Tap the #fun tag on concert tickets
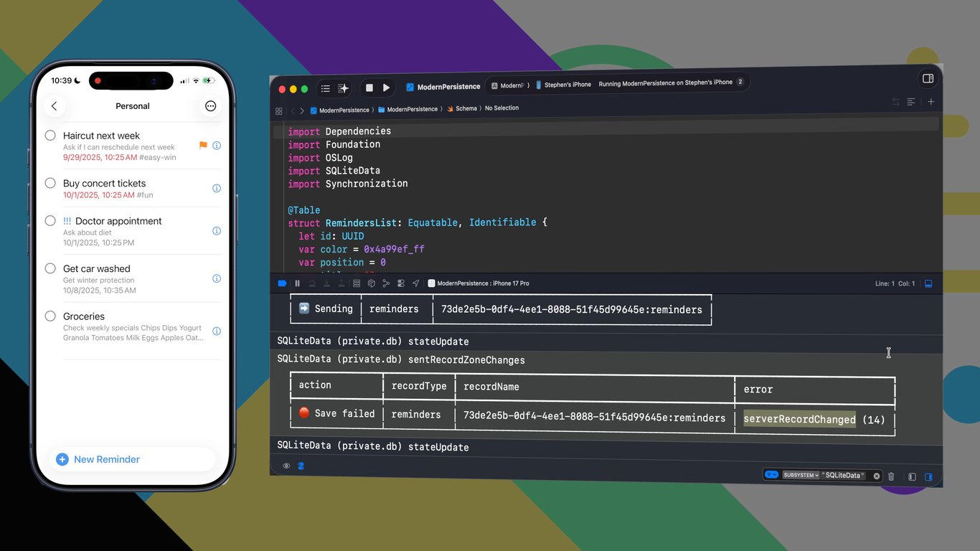Viewport: 980px width, 551px height. click(x=146, y=195)
